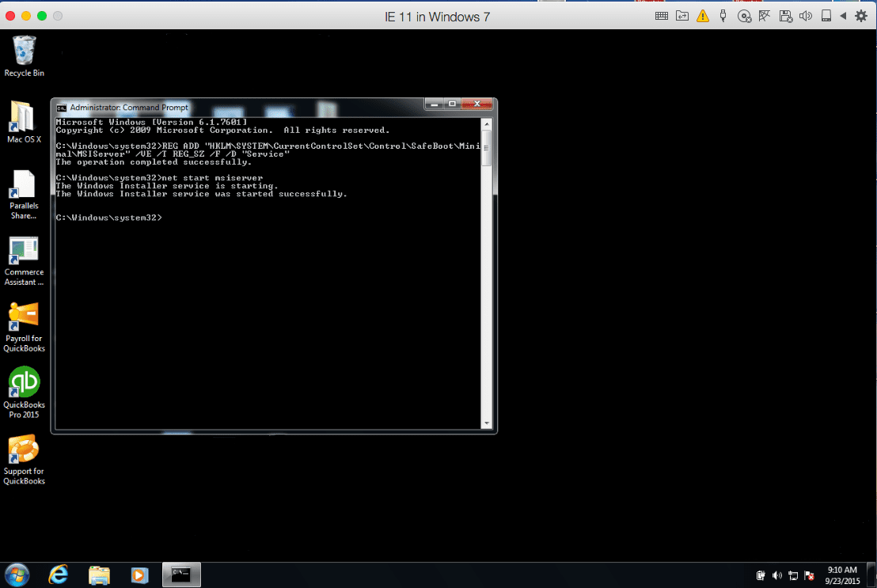The width and height of the screenshot is (877, 588).
Task: Select Payroll for QuickBooks desktop shortcut
Action: [24, 326]
